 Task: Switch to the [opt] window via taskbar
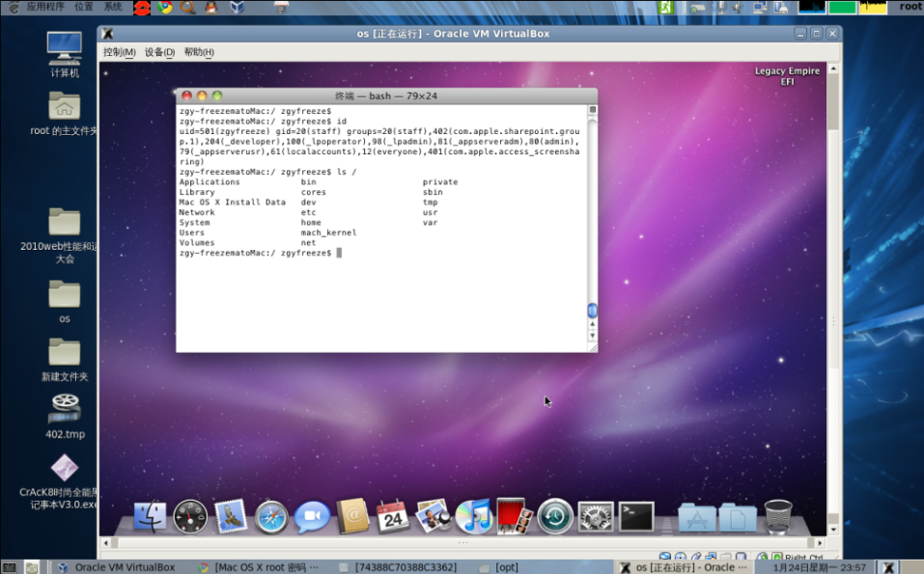click(x=506, y=566)
